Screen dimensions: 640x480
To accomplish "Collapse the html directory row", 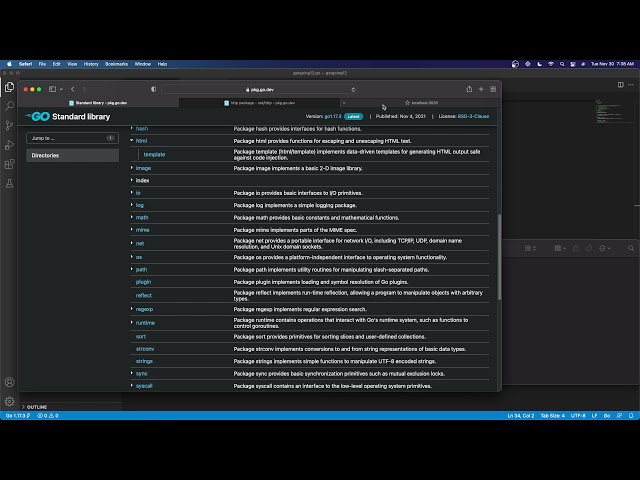I will coord(132,140).
